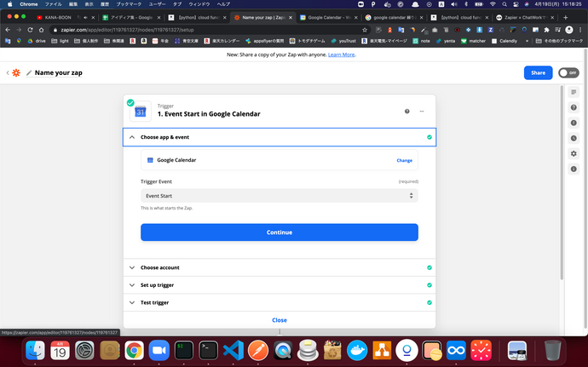Open the Trigger Event dropdown
Image resolution: width=588 pixels, height=367 pixels.
[x=280, y=196]
